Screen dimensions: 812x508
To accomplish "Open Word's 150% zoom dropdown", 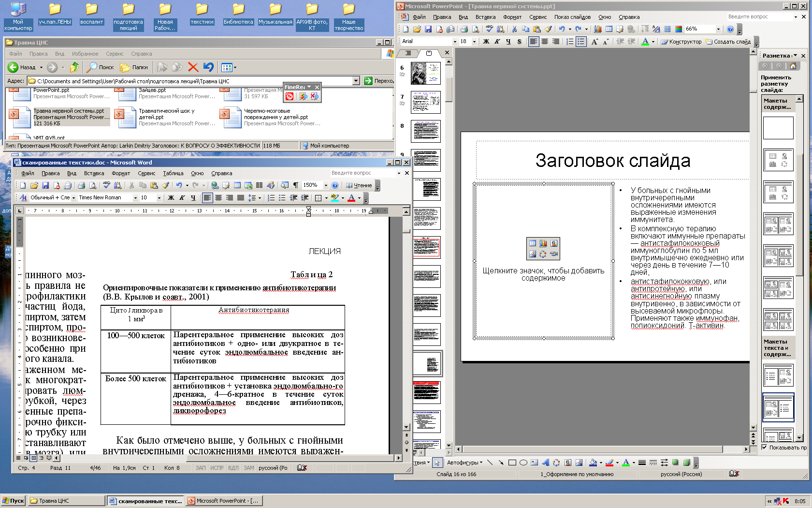I will pyautogui.click(x=326, y=185).
